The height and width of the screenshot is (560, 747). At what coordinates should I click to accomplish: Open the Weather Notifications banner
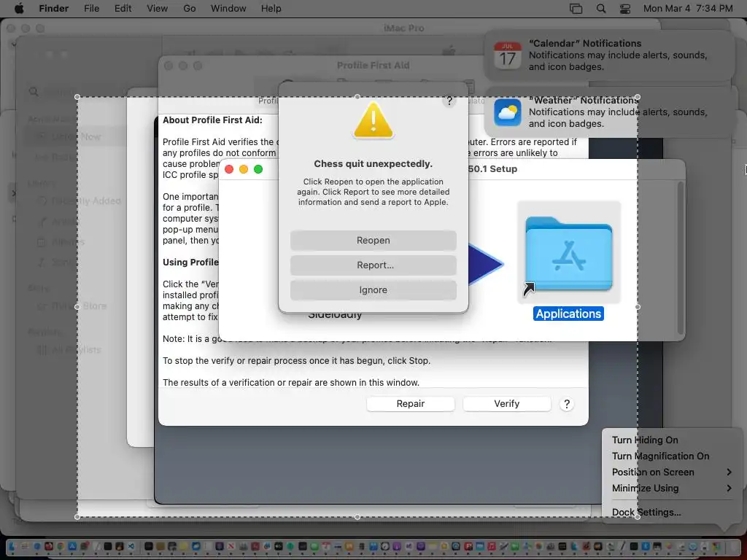click(x=609, y=112)
